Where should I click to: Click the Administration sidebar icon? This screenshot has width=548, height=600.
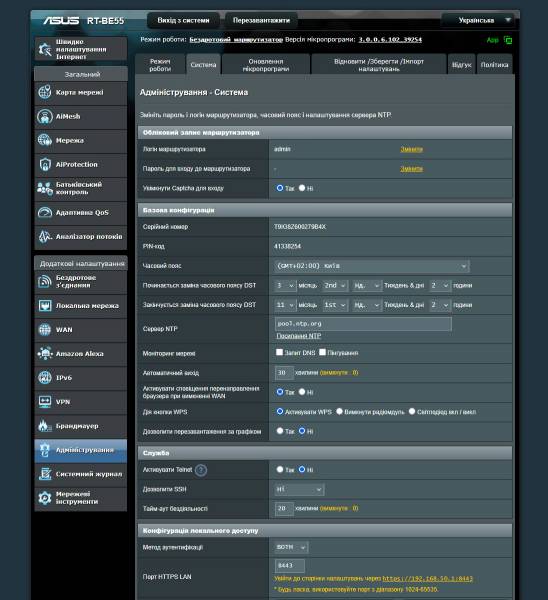coord(45,450)
